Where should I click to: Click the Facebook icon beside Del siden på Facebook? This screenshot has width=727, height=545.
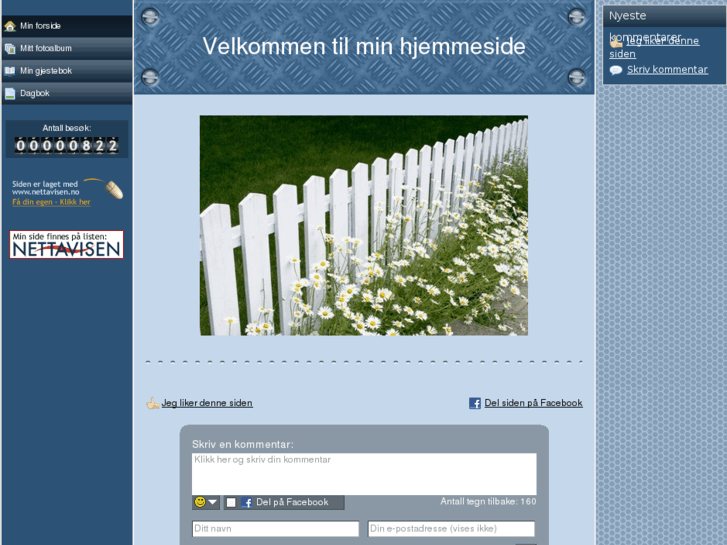click(475, 403)
